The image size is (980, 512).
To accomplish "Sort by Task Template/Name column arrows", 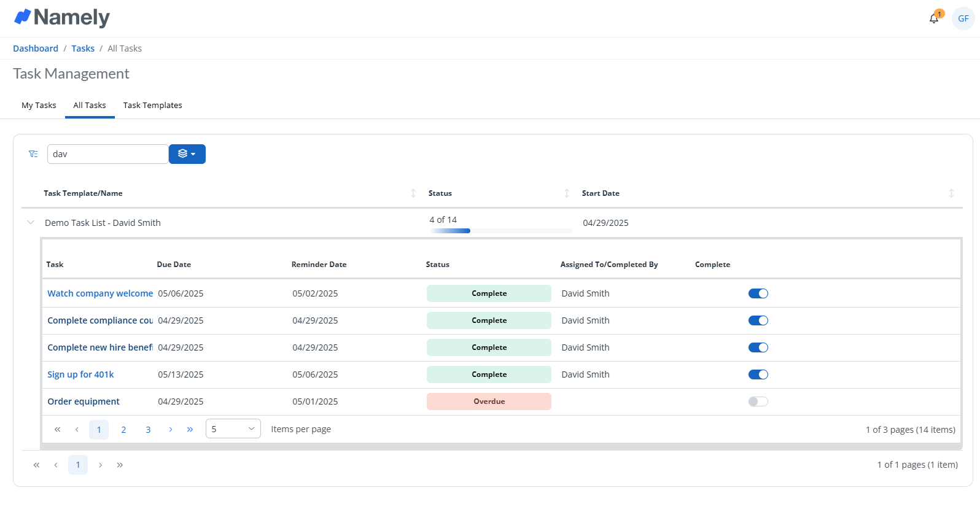I will pos(413,193).
